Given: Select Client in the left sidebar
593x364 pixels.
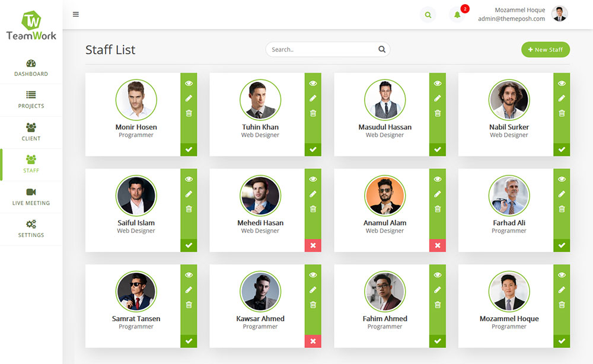Looking at the screenshot, I should [x=31, y=133].
